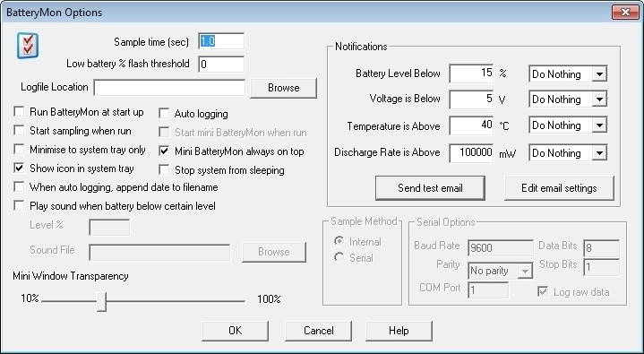Click Battery Level Below percent field
The width and height of the screenshot is (644, 354).
[x=471, y=73]
